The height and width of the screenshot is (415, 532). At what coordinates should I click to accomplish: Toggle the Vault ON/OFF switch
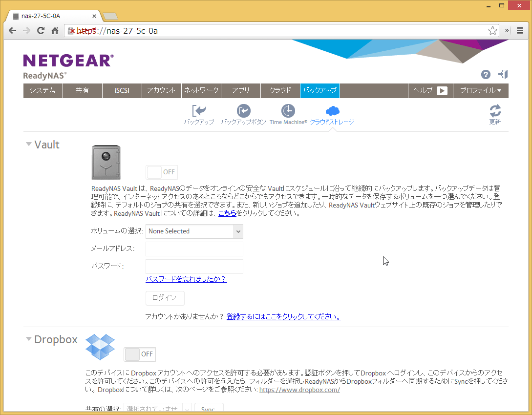tap(162, 172)
